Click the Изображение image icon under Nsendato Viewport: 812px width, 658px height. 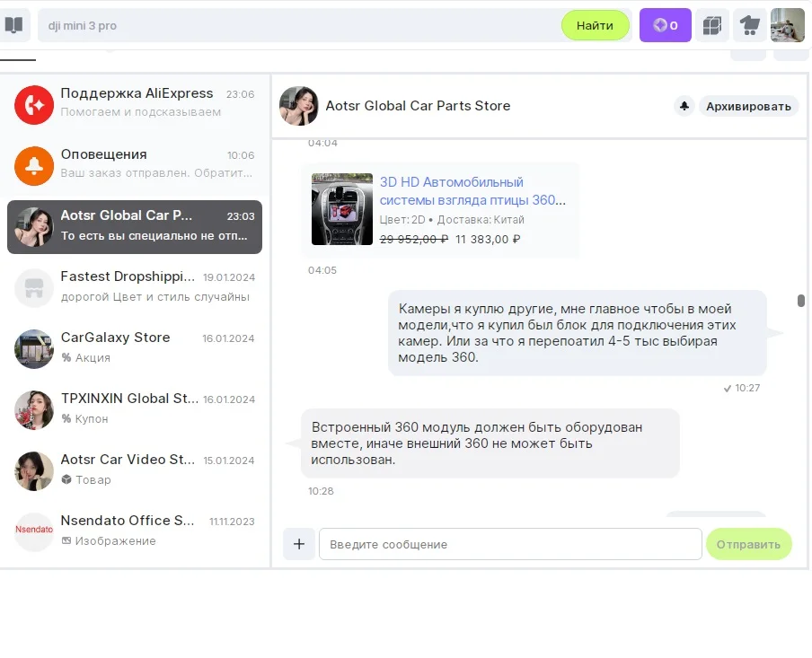point(66,540)
